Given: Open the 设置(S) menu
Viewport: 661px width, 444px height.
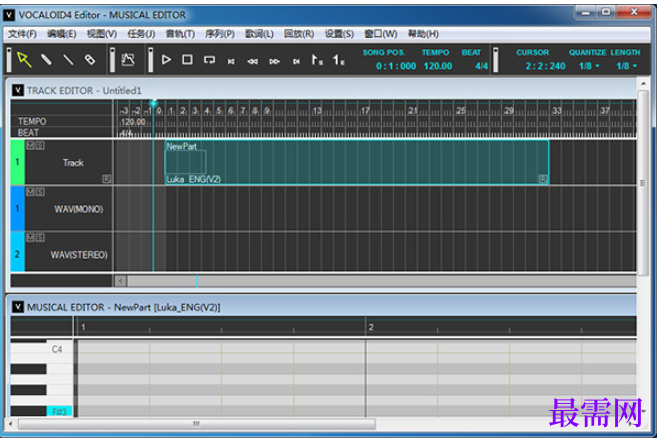Looking at the screenshot, I should [x=339, y=34].
